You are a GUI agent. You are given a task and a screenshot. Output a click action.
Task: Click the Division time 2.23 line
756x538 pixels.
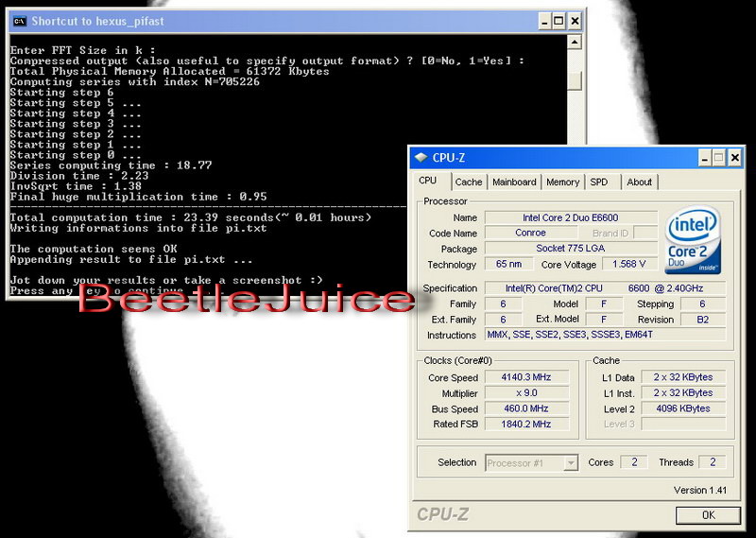tap(79, 176)
